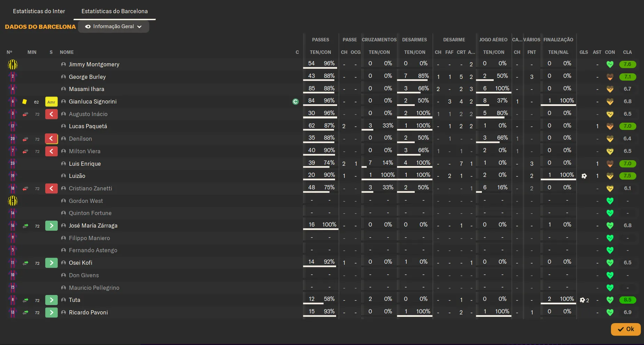This screenshot has width=644, height=345.
Task: Sort by the Nº column header
Action: 9,52
